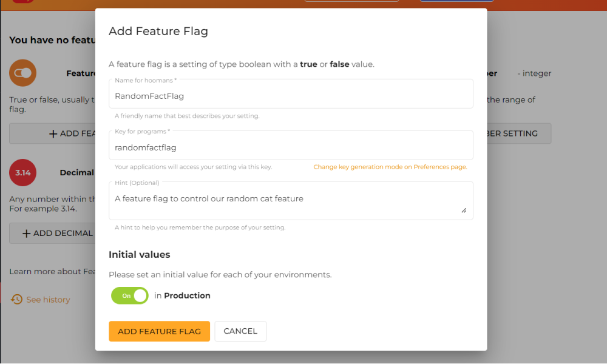Cancel the Add Feature Flag dialog
This screenshot has height=364, width=607.
pyautogui.click(x=240, y=331)
